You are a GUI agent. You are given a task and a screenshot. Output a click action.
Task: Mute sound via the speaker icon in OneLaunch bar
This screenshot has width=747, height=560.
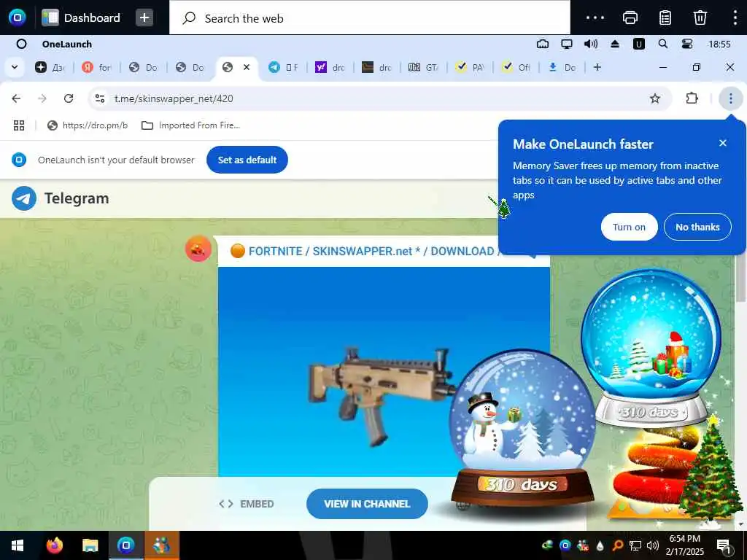coord(590,44)
